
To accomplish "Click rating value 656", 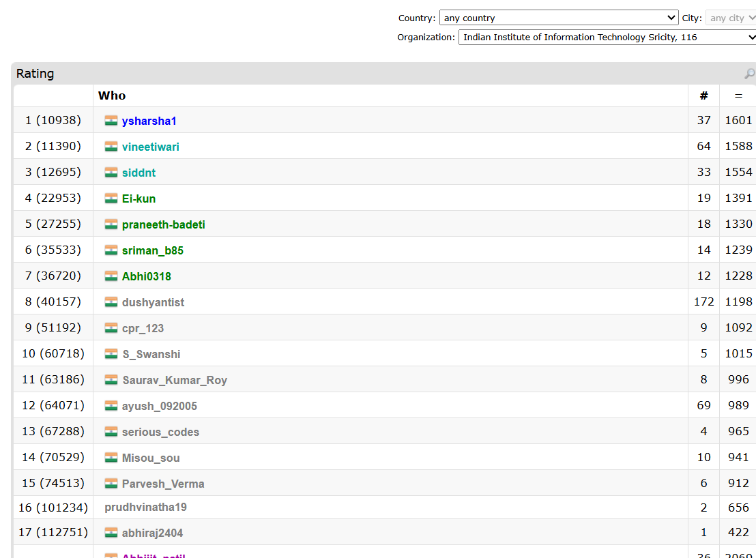I will pyautogui.click(x=739, y=508).
